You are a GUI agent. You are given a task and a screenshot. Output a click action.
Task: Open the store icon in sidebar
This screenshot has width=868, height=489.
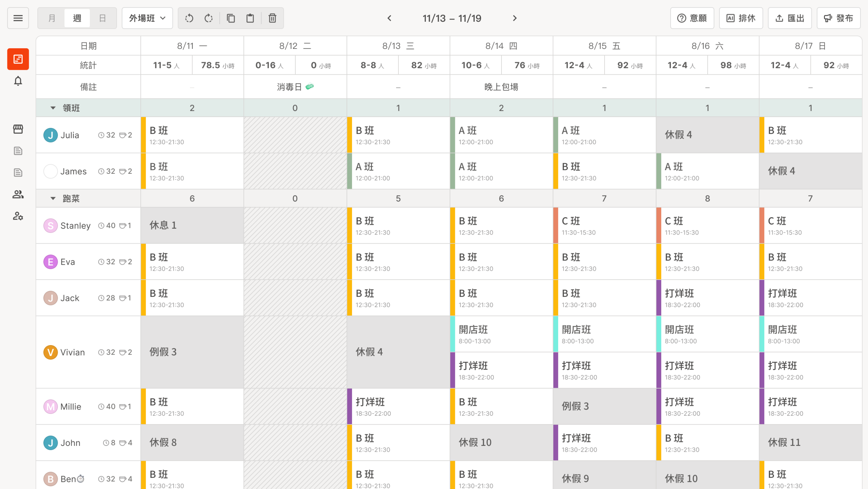click(18, 129)
